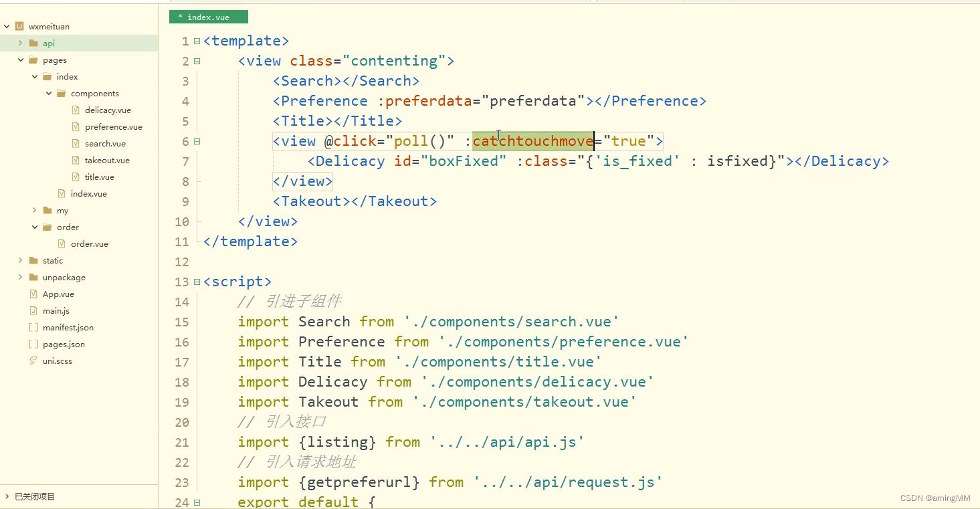The width and height of the screenshot is (980, 509).
Task: Open delicacy.vue from the file tree
Action: coord(108,110)
